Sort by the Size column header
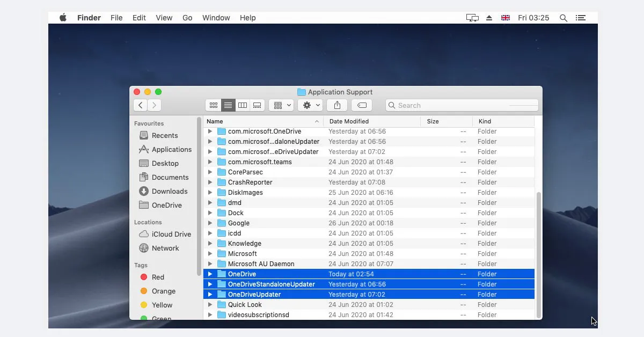This screenshot has height=337, width=644. coord(447,121)
